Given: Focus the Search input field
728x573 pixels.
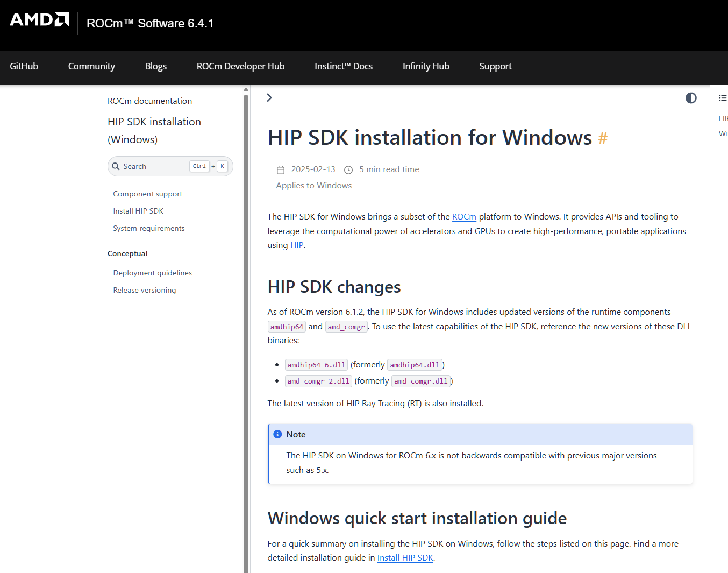Looking at the screenshot, I should point(170,166).
